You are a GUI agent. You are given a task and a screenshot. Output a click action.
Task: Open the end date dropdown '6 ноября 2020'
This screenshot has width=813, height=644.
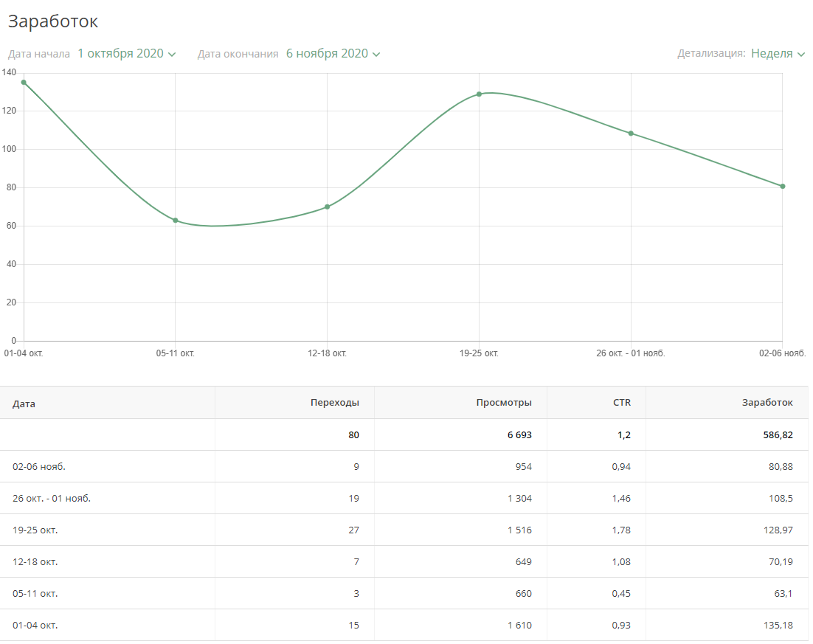[333, 54]
